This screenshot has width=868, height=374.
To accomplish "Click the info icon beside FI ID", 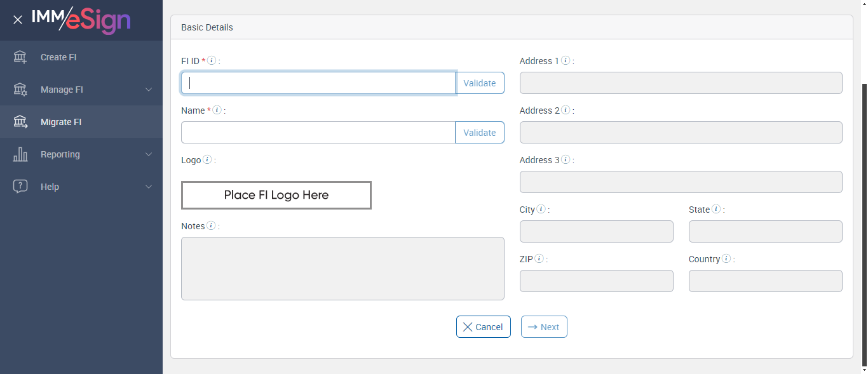I will (212, 61).
